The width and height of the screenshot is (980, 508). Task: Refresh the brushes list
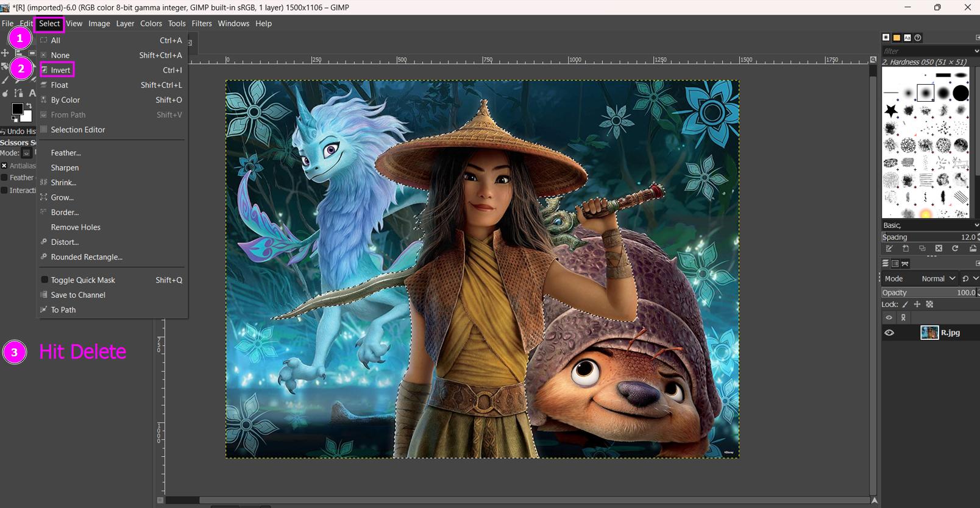click(x=955, y=249)
